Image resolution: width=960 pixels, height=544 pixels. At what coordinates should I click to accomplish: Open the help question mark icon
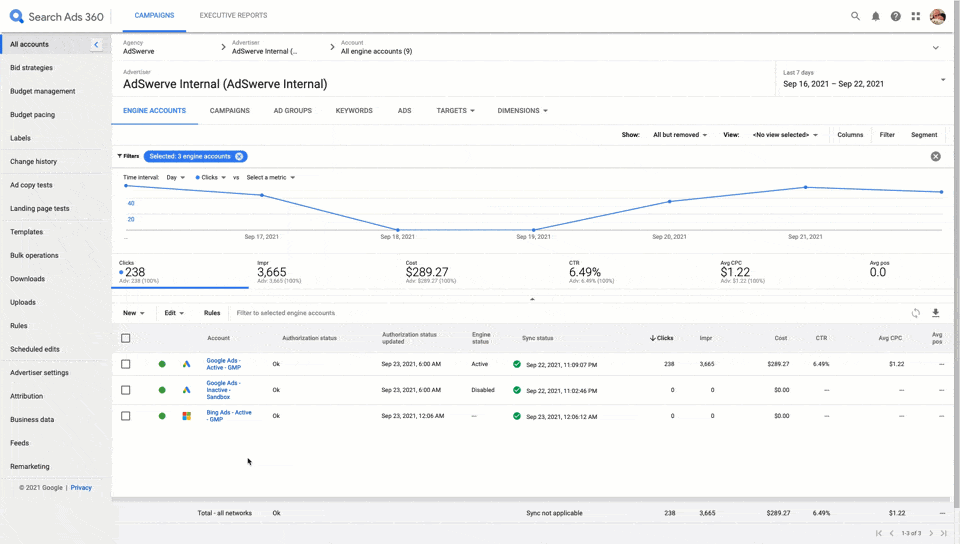tap(896, 17)
